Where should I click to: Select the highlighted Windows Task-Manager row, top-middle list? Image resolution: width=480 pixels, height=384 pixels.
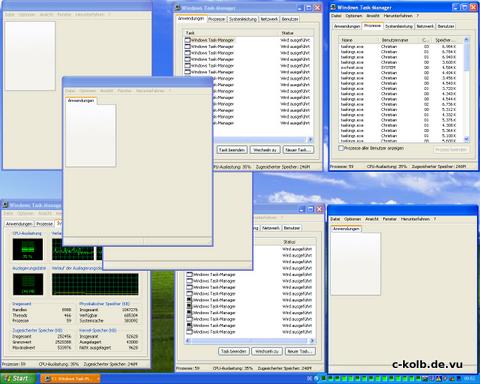[x=210, y=40]
